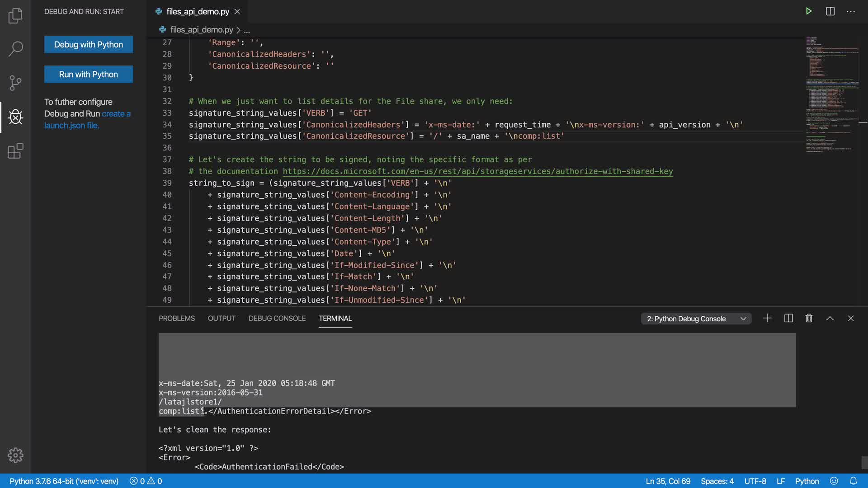Open the Manage gear icon
The width and height of the screenshot is (868, 488).
pos(15,455)
